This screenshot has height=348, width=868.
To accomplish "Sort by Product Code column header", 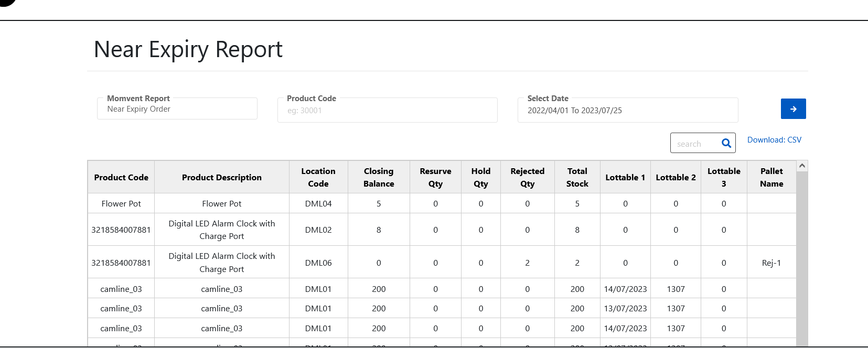I will 121,178.
